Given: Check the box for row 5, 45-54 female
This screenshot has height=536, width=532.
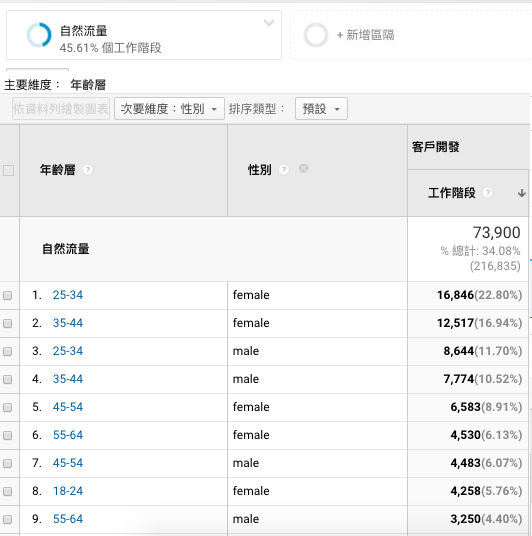Looking at the screenshot, I should tap(8, 407).
